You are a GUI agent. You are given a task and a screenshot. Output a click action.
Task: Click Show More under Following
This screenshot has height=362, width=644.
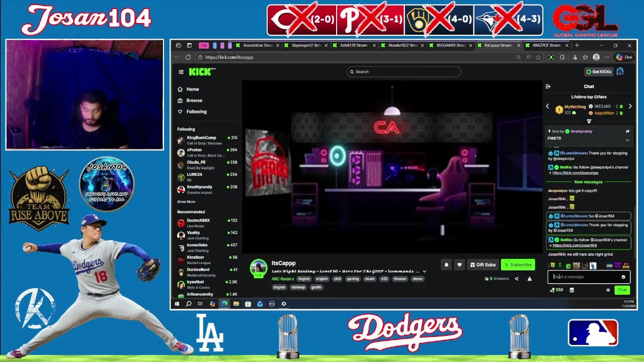tap(186, 202)
